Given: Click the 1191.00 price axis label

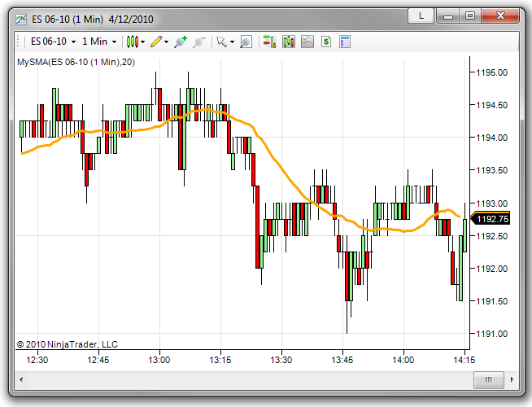Looking at the screenshot, I should pyautogui.click(x=492, y=334).
